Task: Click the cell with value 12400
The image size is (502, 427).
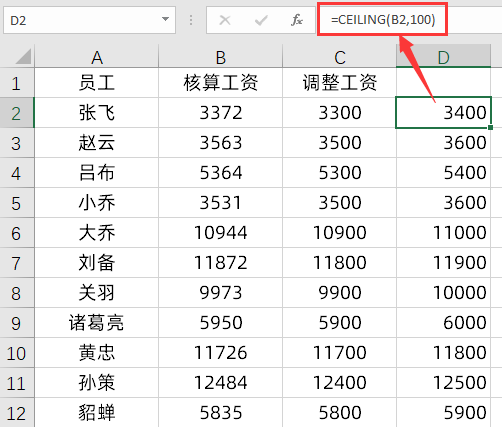Action: (339, 383)
